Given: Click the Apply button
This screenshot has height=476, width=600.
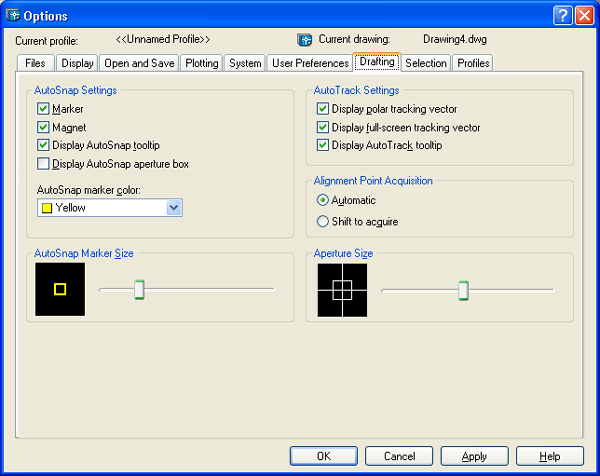Looking at the screenshot, I should [x=474, y=455].
